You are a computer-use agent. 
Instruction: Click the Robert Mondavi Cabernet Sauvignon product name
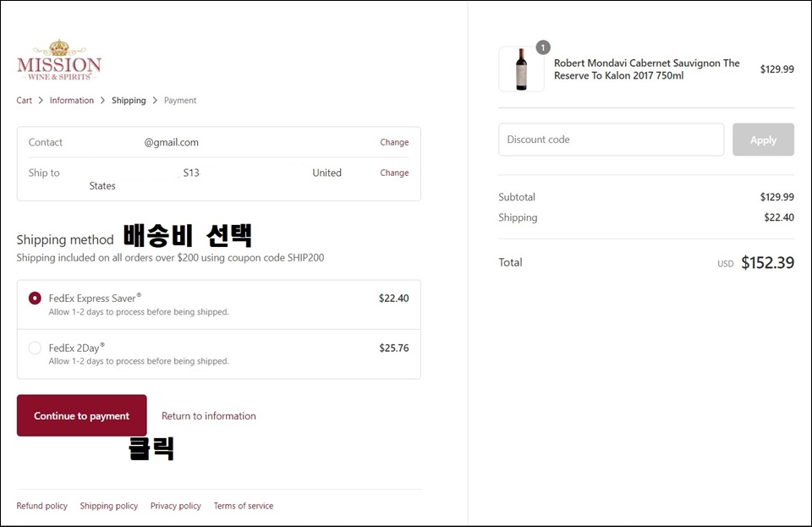(x=647, y=69)
